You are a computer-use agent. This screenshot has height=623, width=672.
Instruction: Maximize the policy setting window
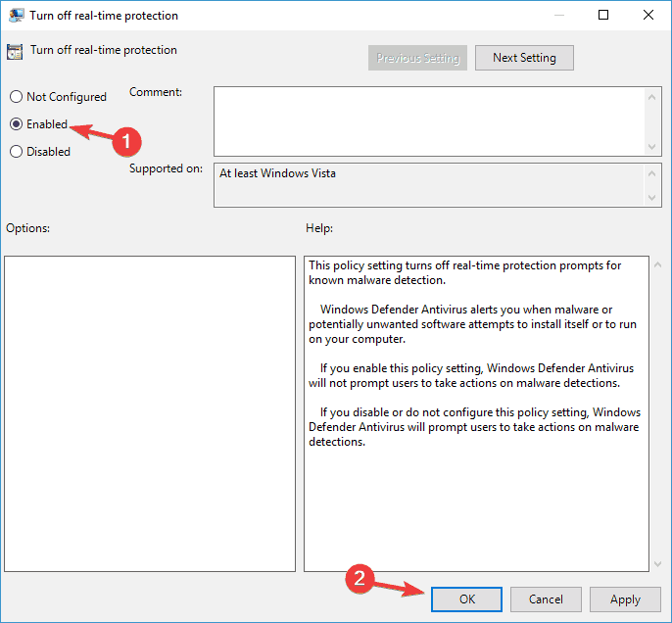(x=603, y=16)
